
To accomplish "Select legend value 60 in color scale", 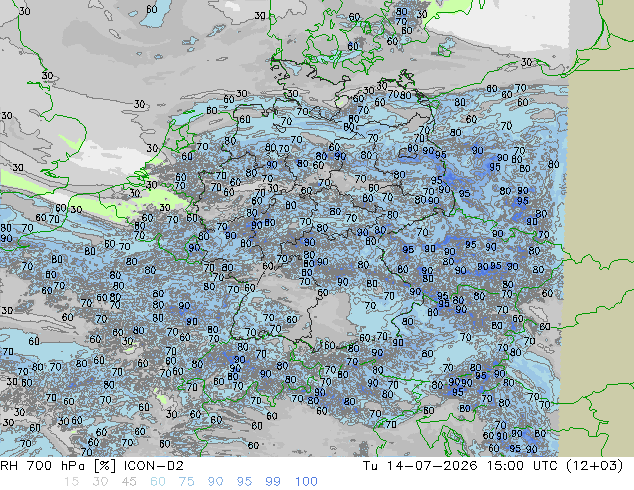I will point(157,482).
